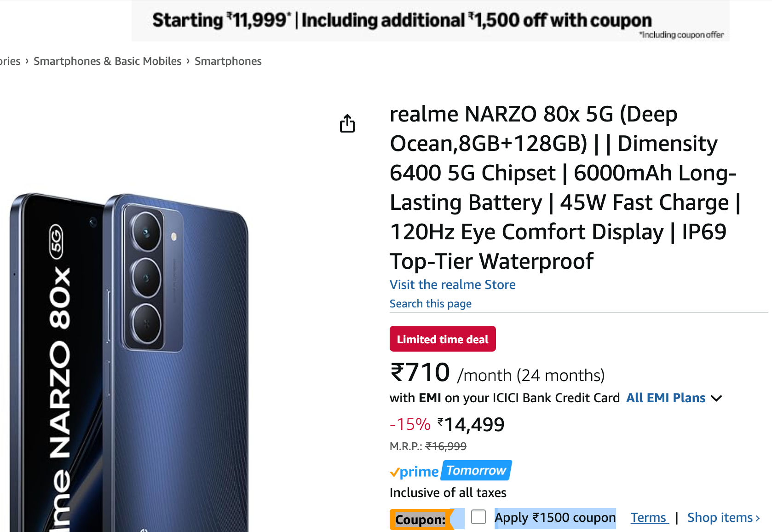772x532 pixels.
Task: Select Smartphones & Basic Mobiles breadcrumb
Action: click(x=108, y=61)
